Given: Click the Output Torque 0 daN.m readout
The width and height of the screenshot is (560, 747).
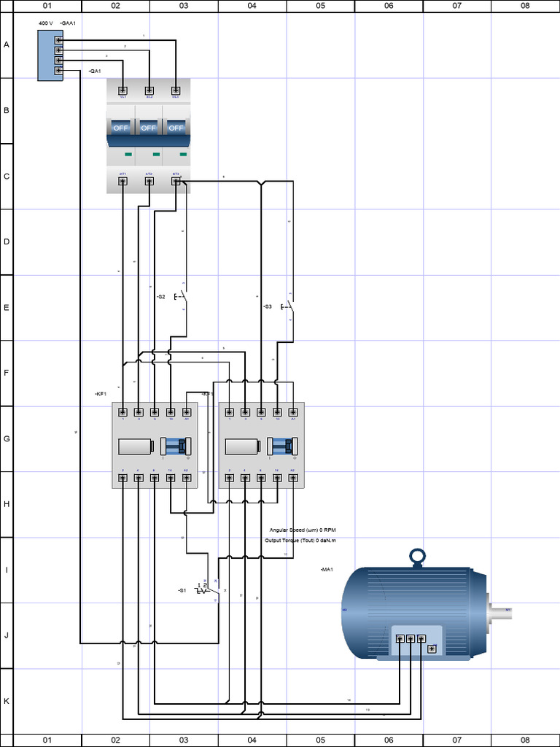Looking at the screenshot, I should pos(300,541).
